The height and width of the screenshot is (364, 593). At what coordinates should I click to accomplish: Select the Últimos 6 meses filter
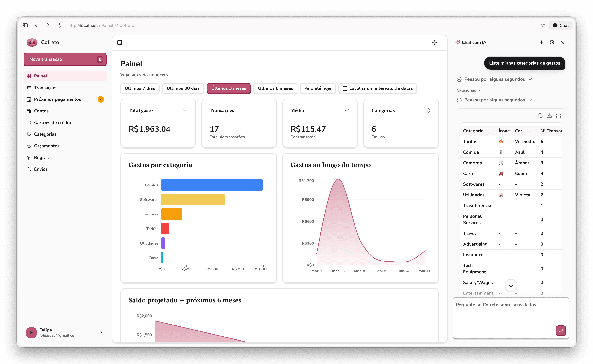(x=275, y=88)
